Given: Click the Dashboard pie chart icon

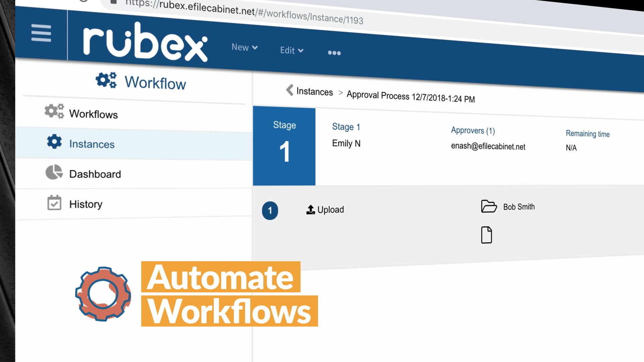Looking at the screenshot, I should pos(54,172).
